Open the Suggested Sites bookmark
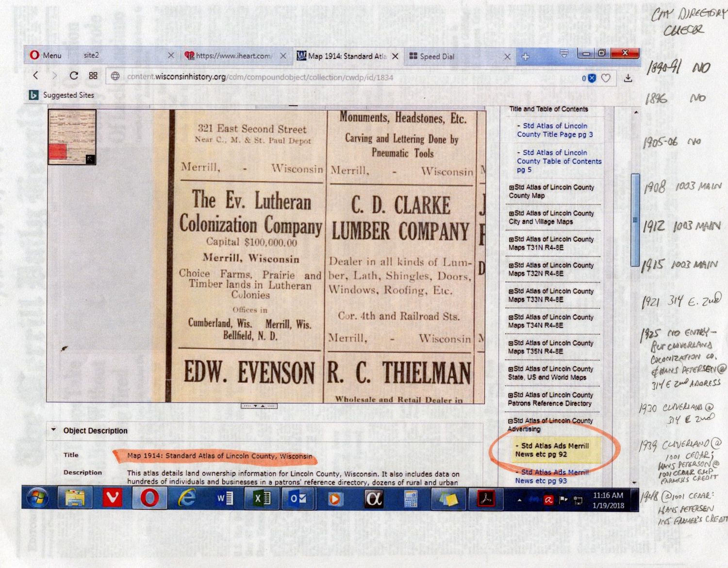Image resolution: width=728 pixels, height=568 pixels. [x=62, y=95]
